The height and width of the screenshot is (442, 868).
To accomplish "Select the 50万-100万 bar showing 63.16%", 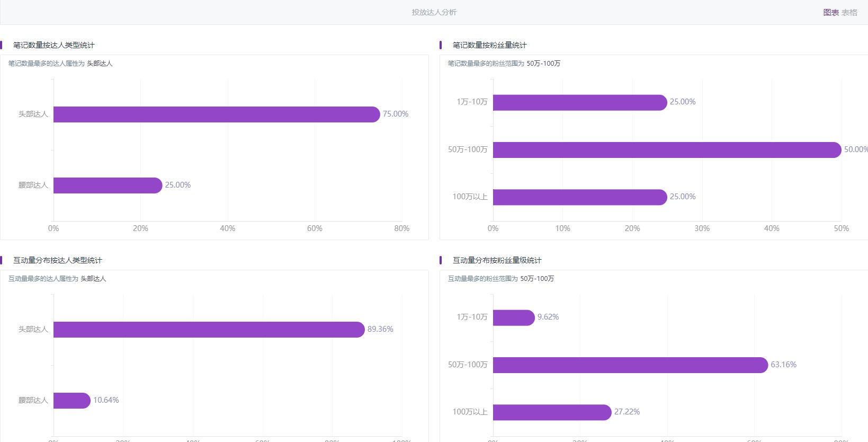I will (630, 365).
